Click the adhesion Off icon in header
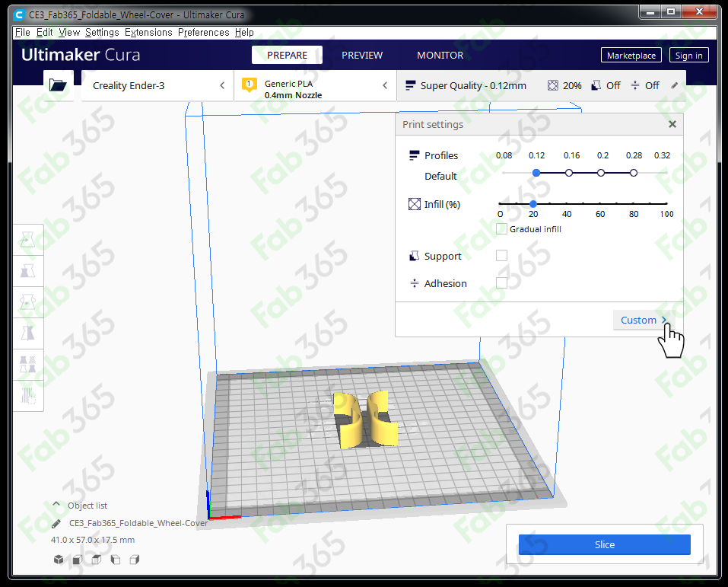The image size is (728, 587). (634, 85)
